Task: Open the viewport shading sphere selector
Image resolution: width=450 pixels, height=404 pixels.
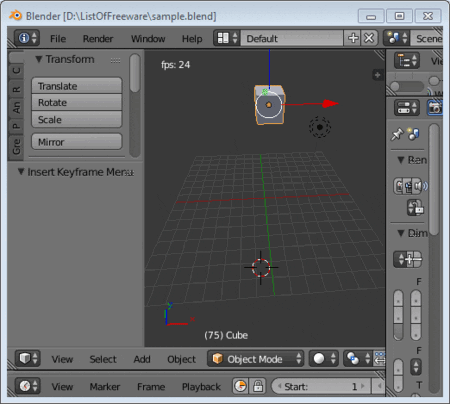Action: click(324, 359)
